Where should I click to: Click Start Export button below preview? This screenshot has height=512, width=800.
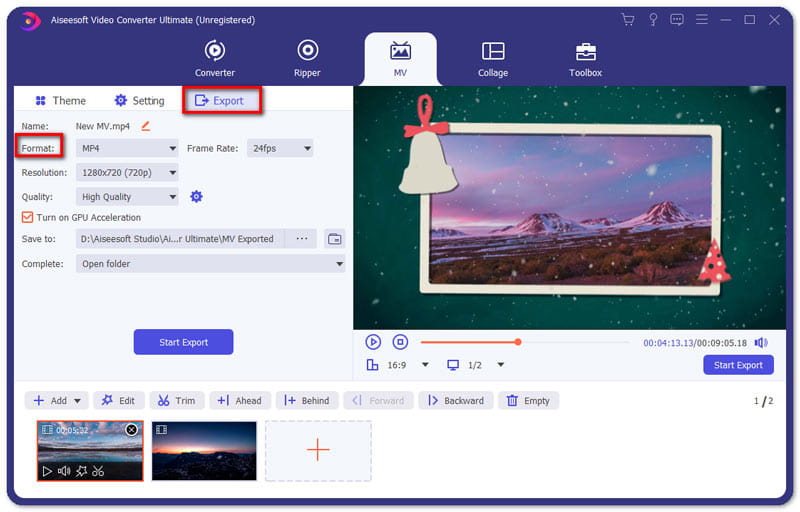click(738, 365)
